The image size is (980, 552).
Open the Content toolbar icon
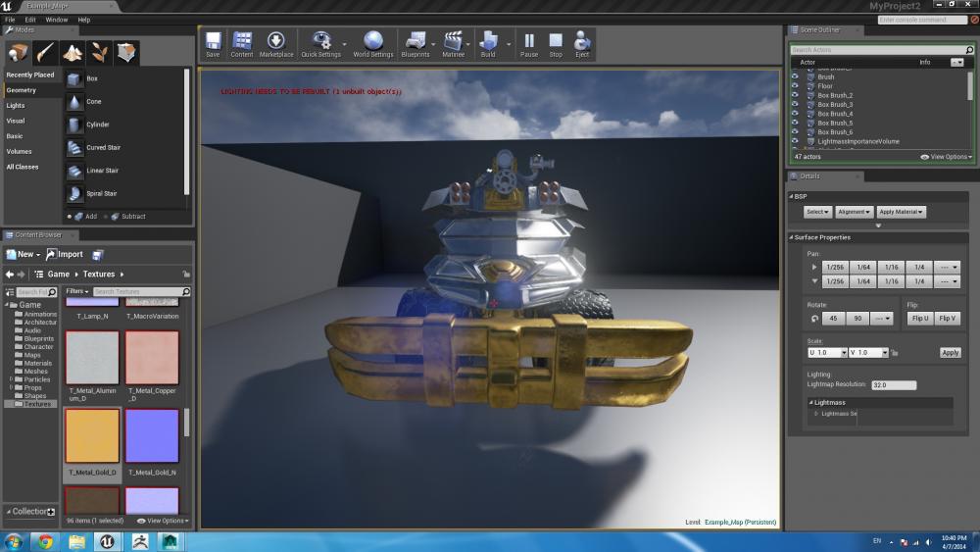point(242,44)
